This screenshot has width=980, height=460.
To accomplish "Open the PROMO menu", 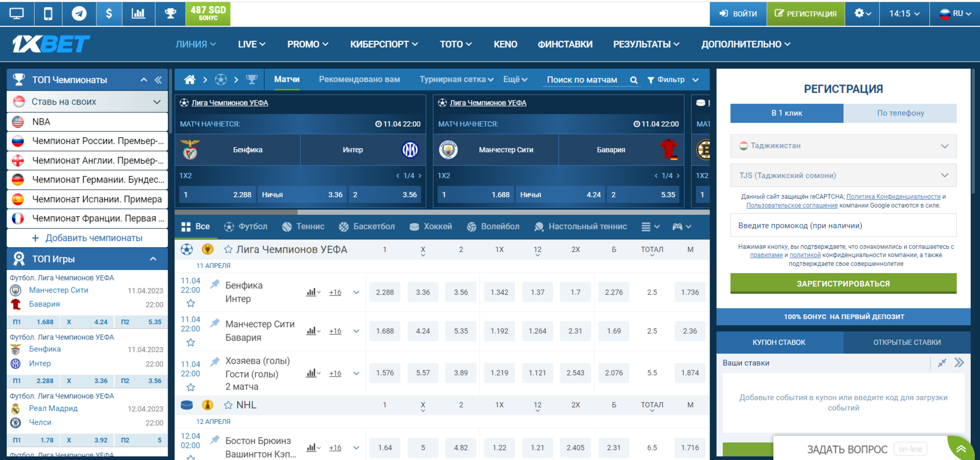I will click(308, 44).
